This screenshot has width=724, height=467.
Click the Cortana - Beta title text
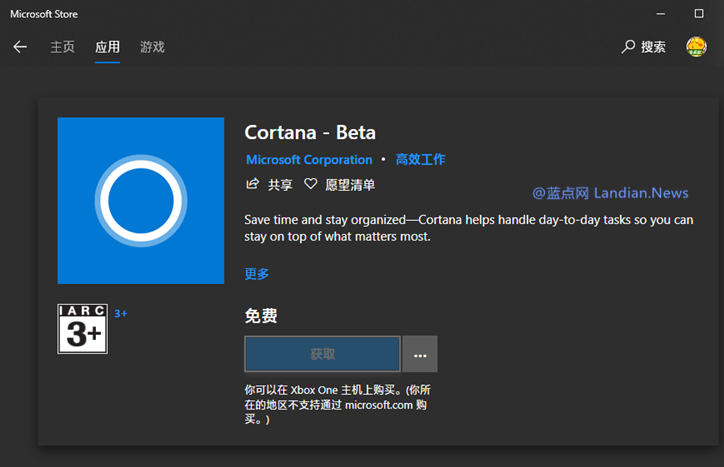click(310, 132)
